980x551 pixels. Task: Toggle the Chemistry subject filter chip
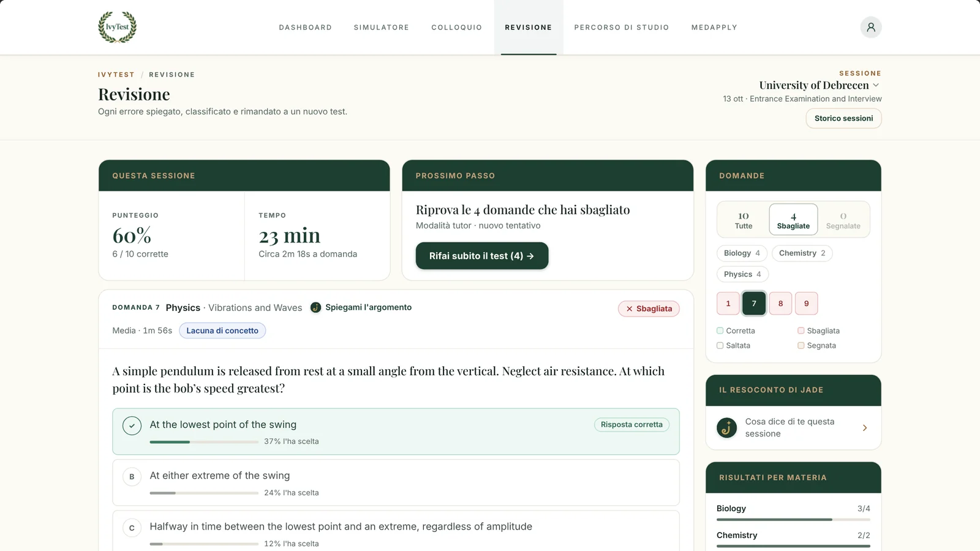pyautogui.click(x=802, y=253)
